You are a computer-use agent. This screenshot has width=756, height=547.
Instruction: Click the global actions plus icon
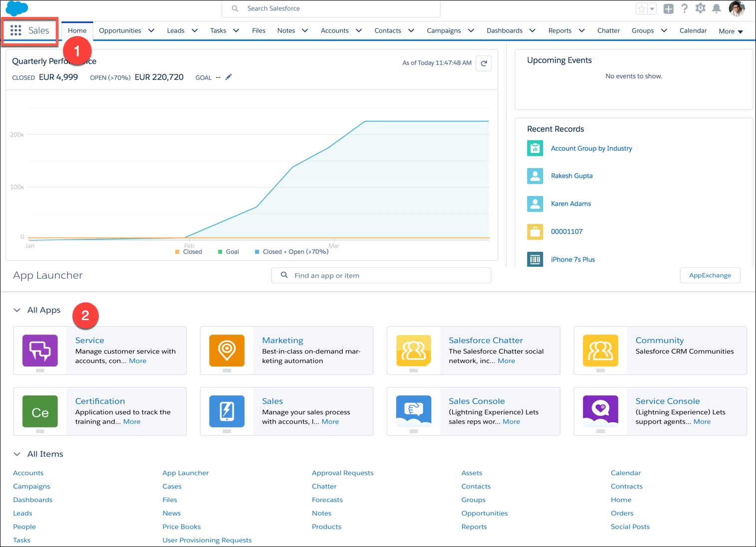668,8
